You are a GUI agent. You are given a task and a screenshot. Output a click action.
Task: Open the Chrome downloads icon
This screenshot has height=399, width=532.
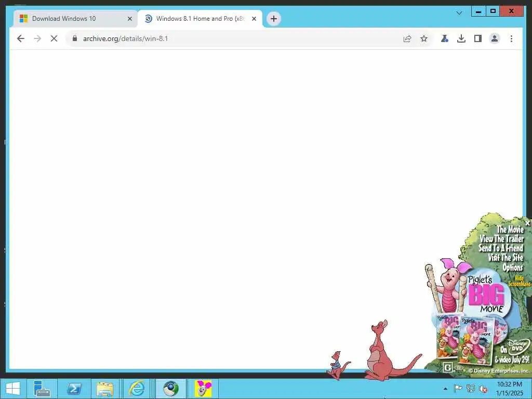point(461,38)
